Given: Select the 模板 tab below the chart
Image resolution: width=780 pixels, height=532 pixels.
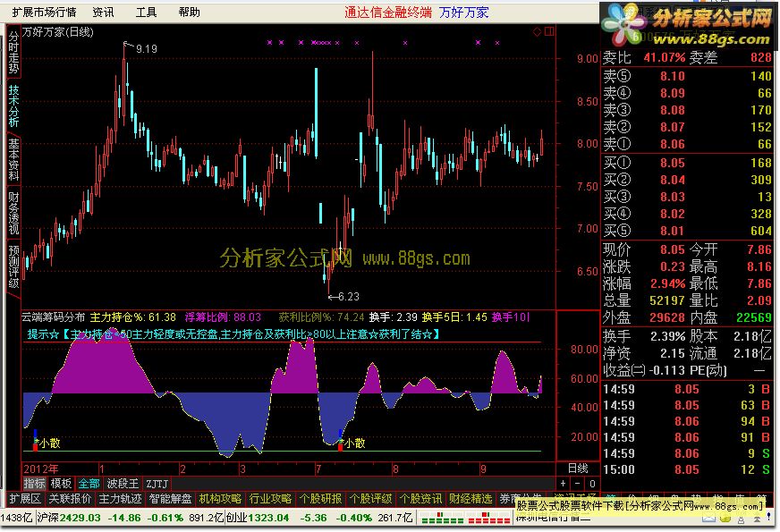Looking at the screenshot, I should (x=61, y=484).
